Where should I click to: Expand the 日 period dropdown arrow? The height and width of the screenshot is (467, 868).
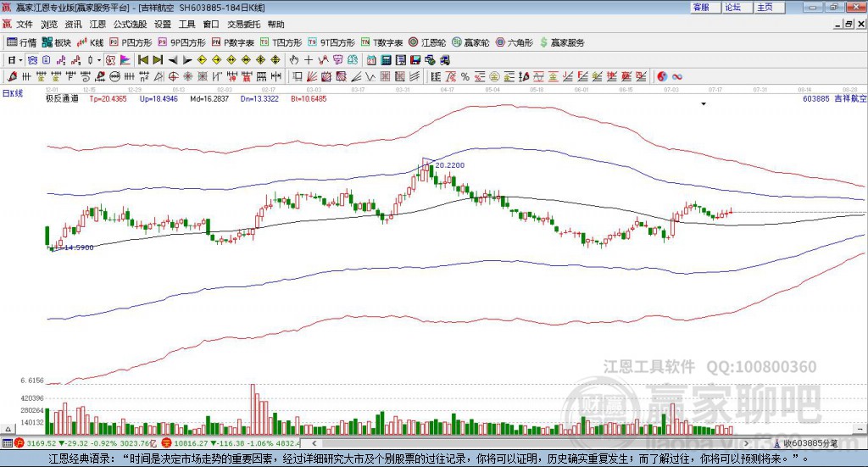pos(20,60)
